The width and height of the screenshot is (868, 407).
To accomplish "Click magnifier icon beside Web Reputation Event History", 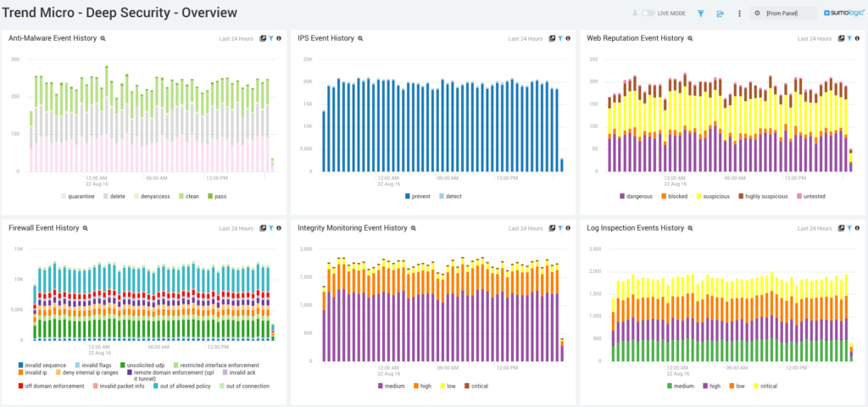I will 690,39.
